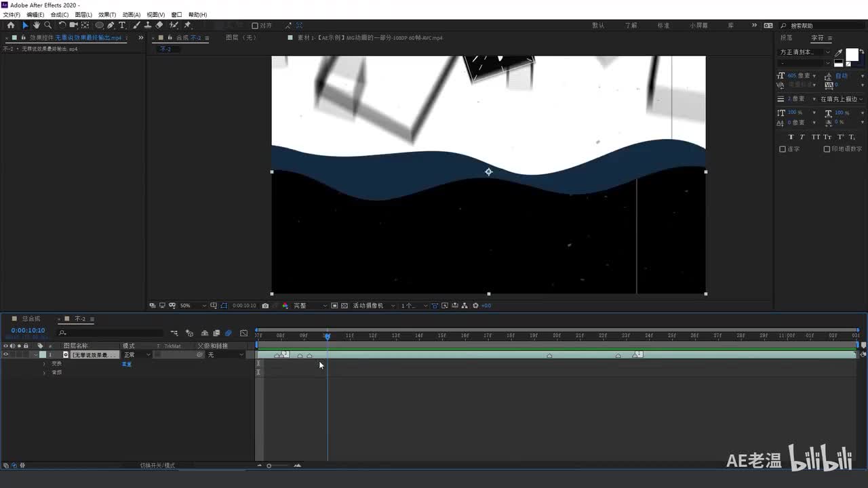Screen dimensions: 868x488
Task: Toggle the Subscript text style button
Action: tap(852, 137)
